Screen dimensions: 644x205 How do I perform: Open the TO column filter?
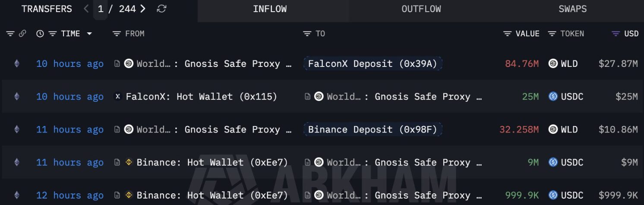point(307,34)
